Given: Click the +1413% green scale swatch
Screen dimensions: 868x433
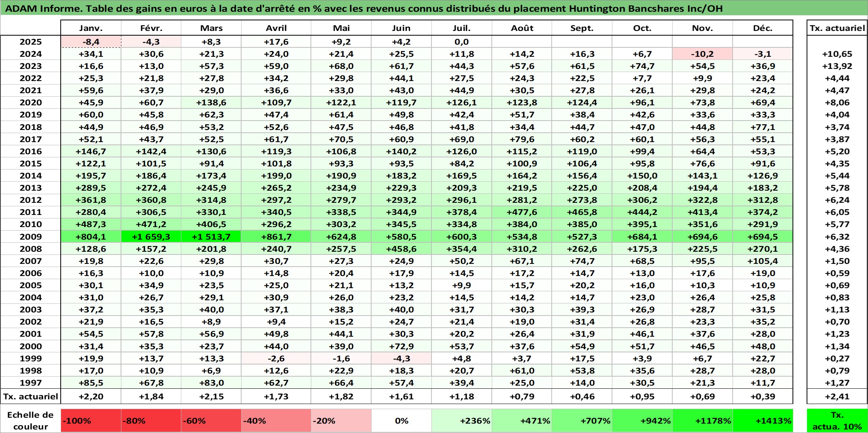Looking at the screenshot, I should pyautogui.click(x=763, y=421).
